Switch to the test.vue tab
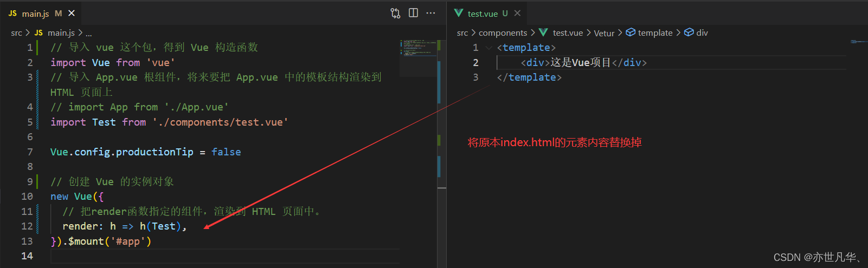This screenshot has width=868, height=268. (x=487, y=13)
